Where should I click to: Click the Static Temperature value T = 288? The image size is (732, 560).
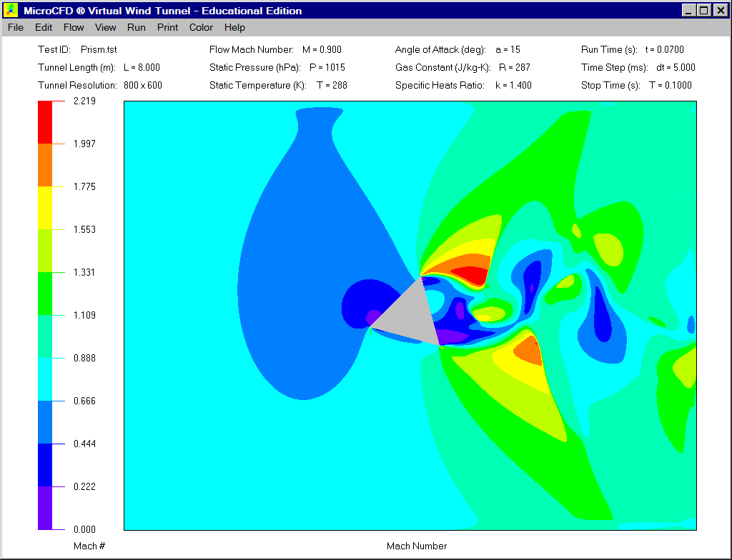[332, 85]
